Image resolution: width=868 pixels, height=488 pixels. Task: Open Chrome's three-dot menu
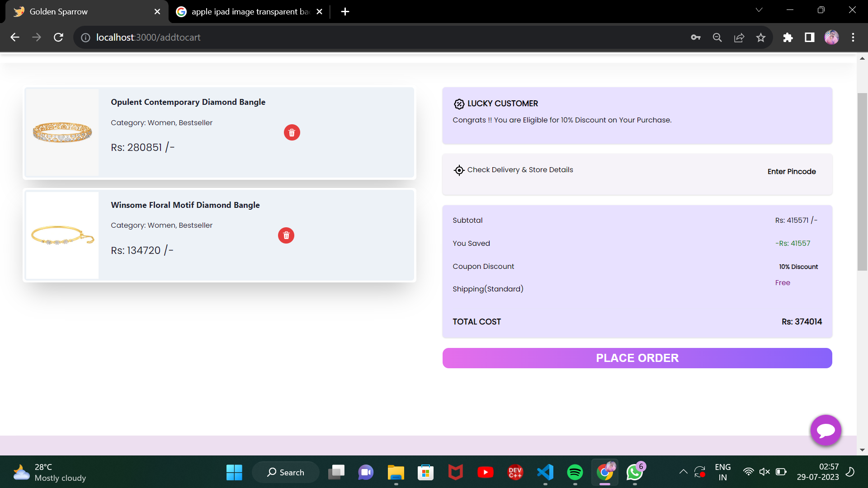(x=854, y=38)
